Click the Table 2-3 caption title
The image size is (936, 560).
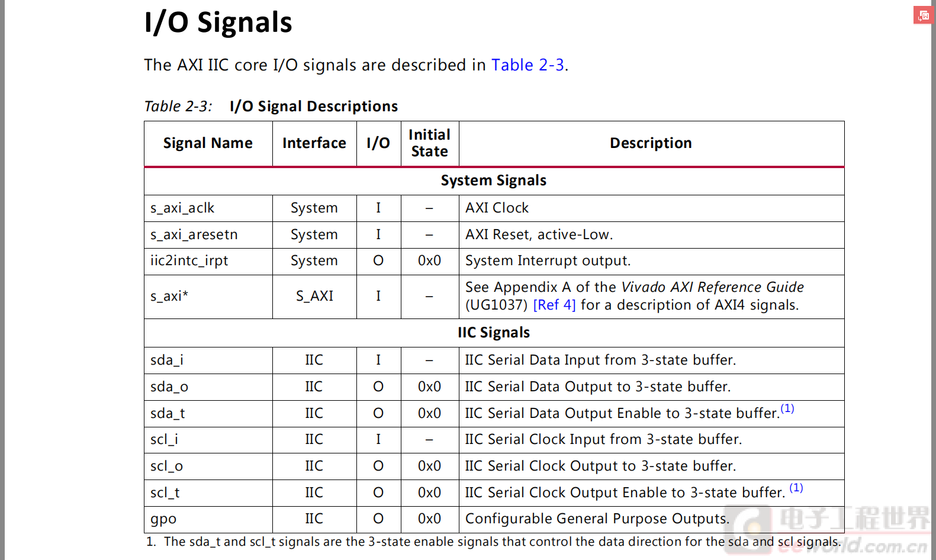click(314, 107)
